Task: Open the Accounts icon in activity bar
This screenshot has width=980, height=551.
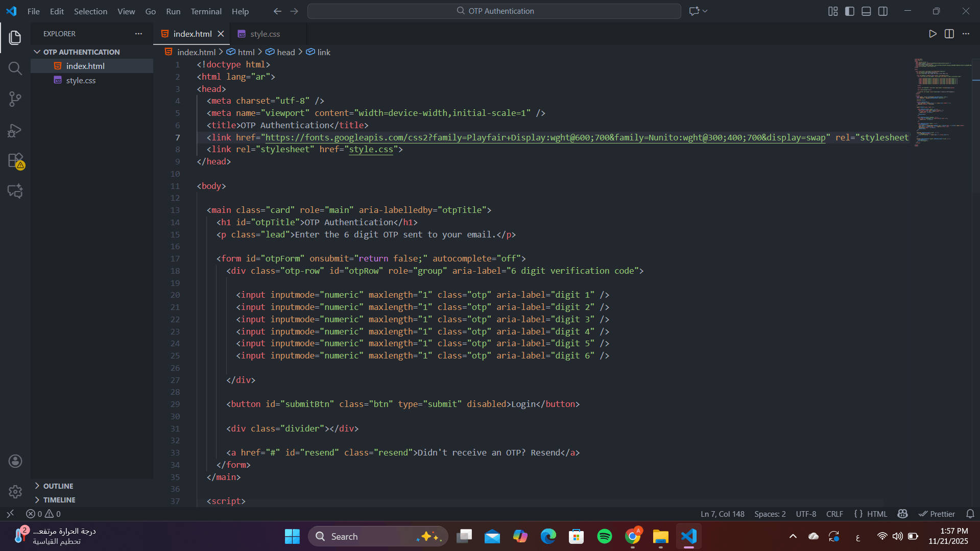Action: tap(15, 461)
